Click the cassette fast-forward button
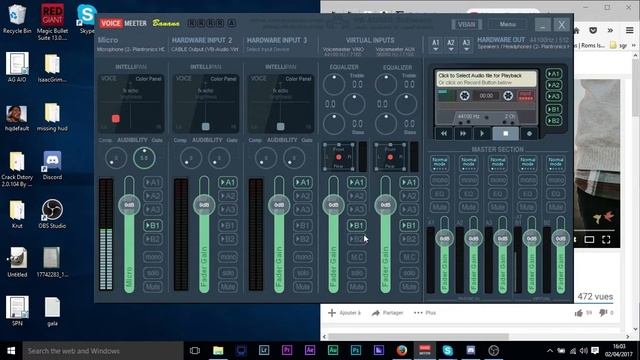Screen dimensions: 640x360 pos(463,133)
